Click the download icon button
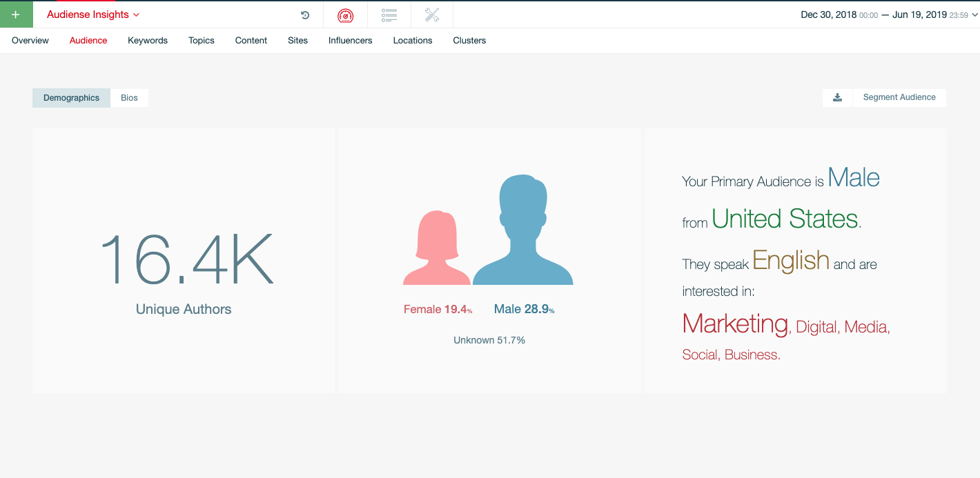 point(838,97)
